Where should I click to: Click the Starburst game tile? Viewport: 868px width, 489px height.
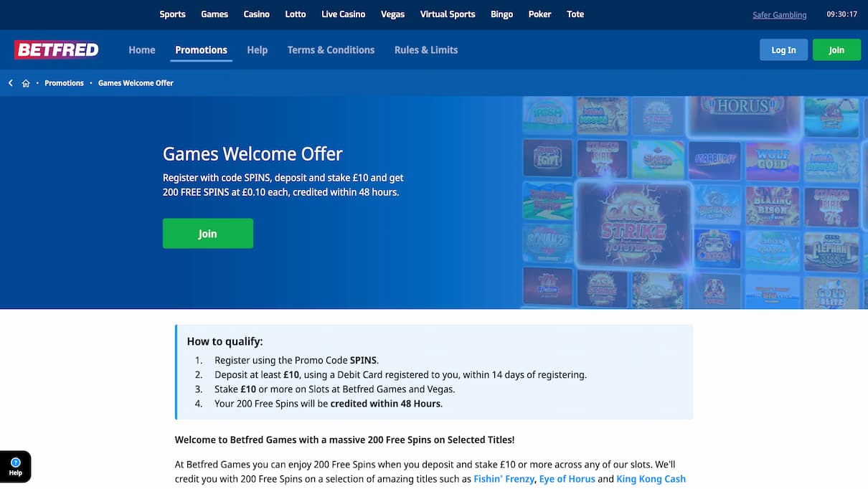[713, 161]
